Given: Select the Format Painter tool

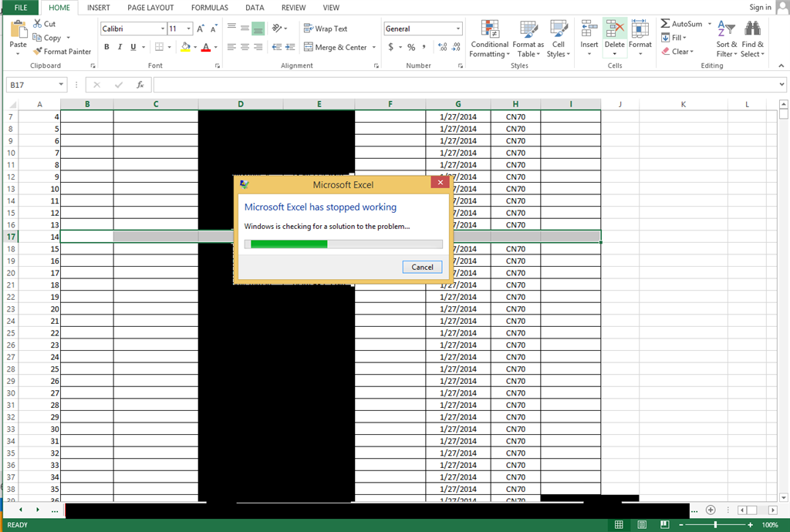Looking at the screenshot, I should click(x=62, y=52).
